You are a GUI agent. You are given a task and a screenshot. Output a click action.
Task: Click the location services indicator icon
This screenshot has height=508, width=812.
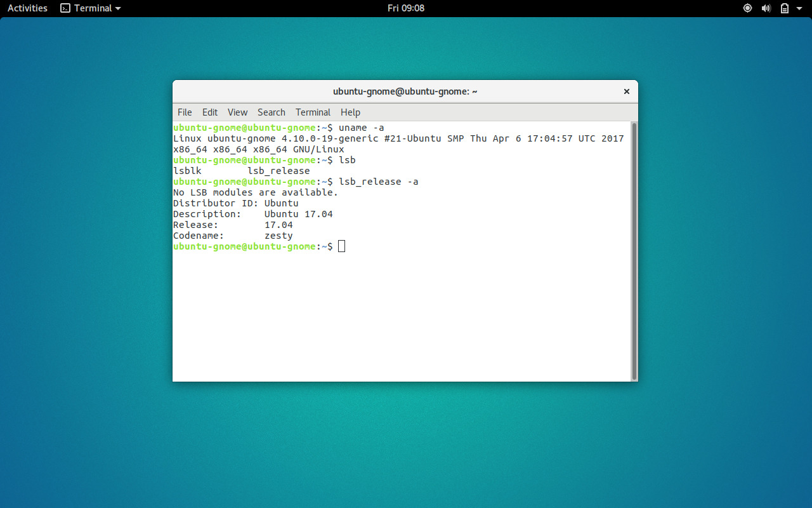click(747, 8)
